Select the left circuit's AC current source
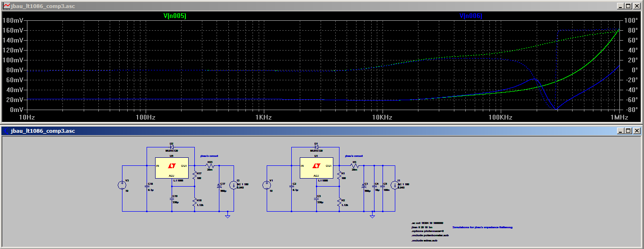Image resolution: width=644 pixels, height=249 pixels. coord(233,185)
